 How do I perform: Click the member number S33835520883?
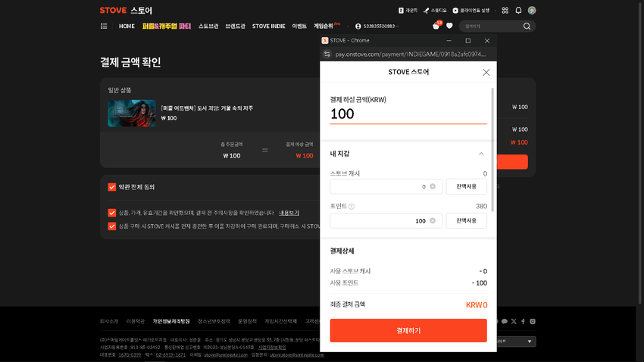tap(381, 27)
